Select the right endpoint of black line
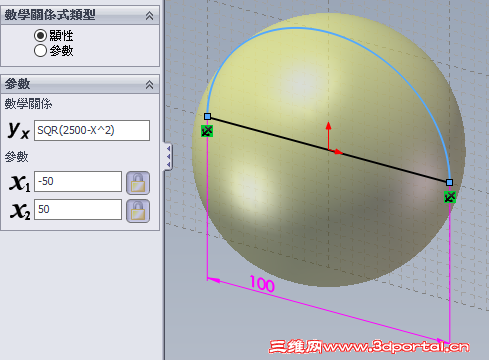Viewport: 489px width, 360px height. (x=449, y=182)
